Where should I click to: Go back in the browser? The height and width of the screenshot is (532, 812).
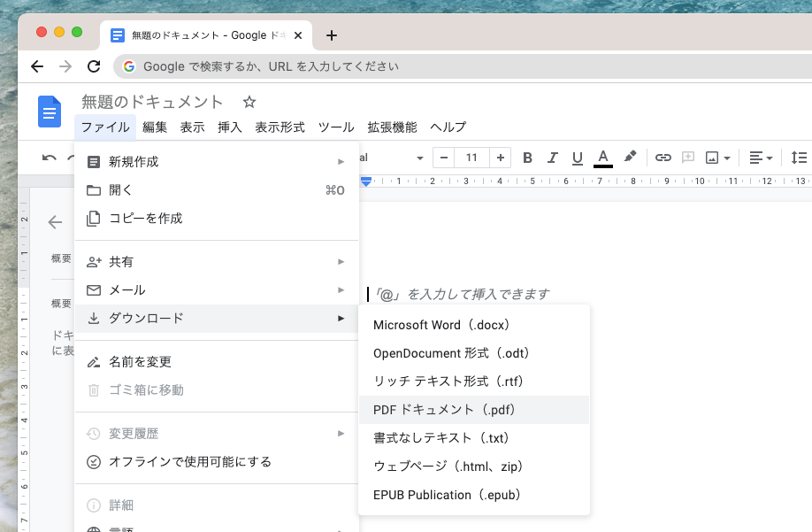37,66
